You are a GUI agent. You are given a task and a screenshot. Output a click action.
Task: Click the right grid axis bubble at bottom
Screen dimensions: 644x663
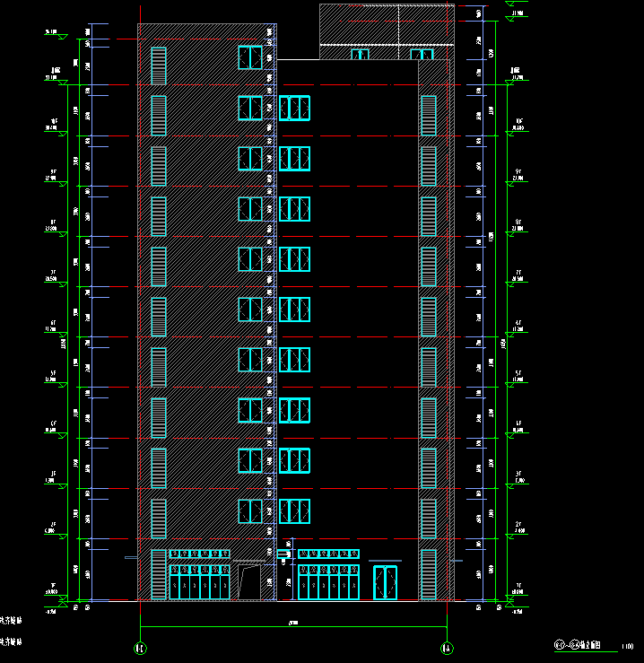[446, 647]
